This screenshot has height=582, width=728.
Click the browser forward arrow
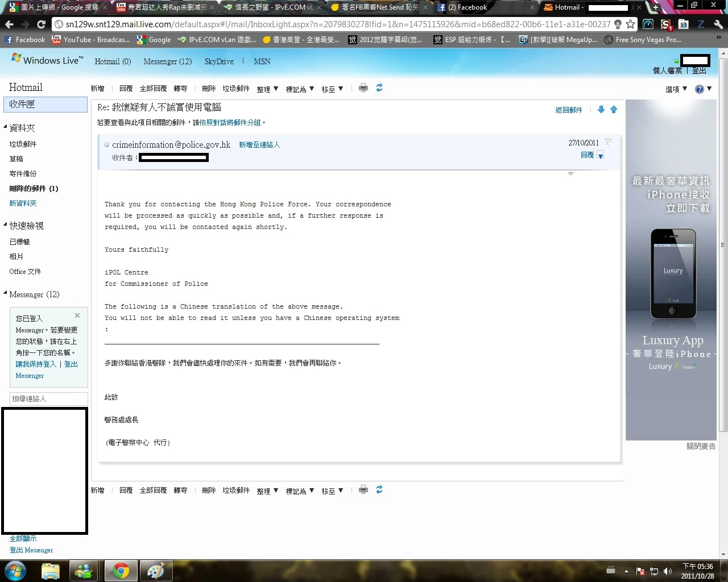coord(25,24)
